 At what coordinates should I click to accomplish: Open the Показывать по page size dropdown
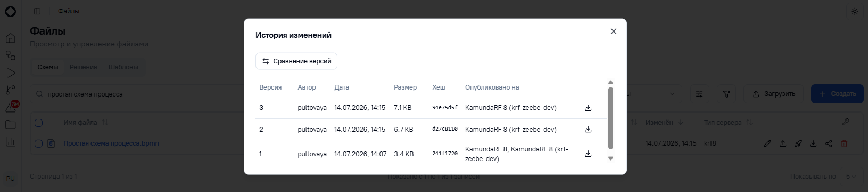[850, 176]
